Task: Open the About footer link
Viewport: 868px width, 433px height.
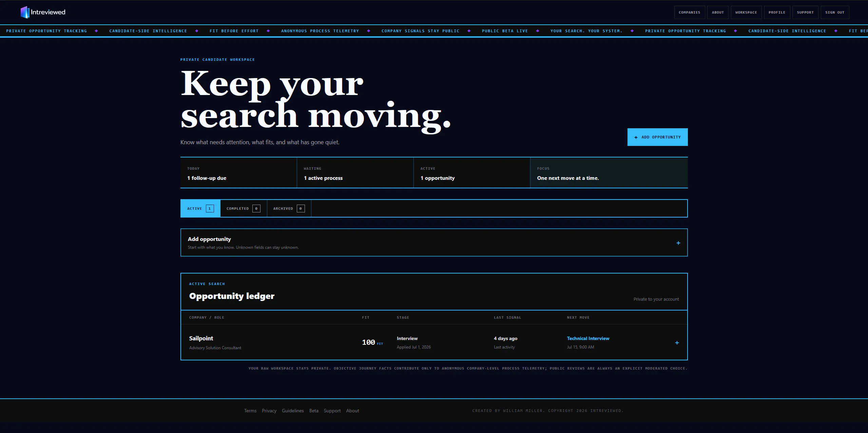Action: [352, 411]
